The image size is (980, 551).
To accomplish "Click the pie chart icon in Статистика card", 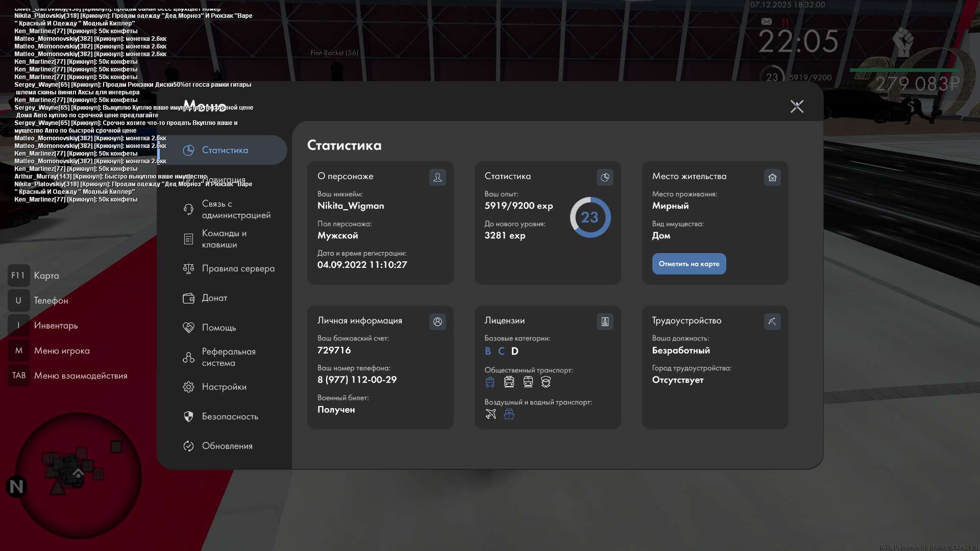I will [605, 177].
